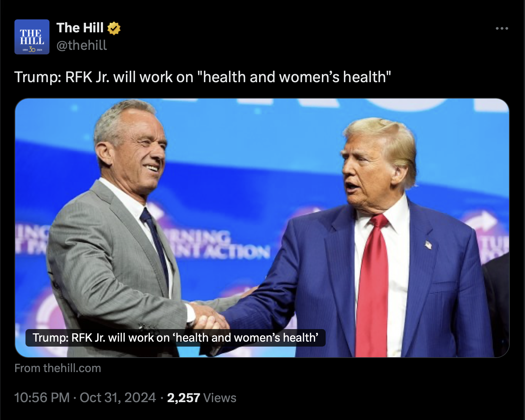Image resolution: width=525 pixels, height=420 pixels.
Task: Open the 2,257 view count
Action: click(x=183, y=398)
